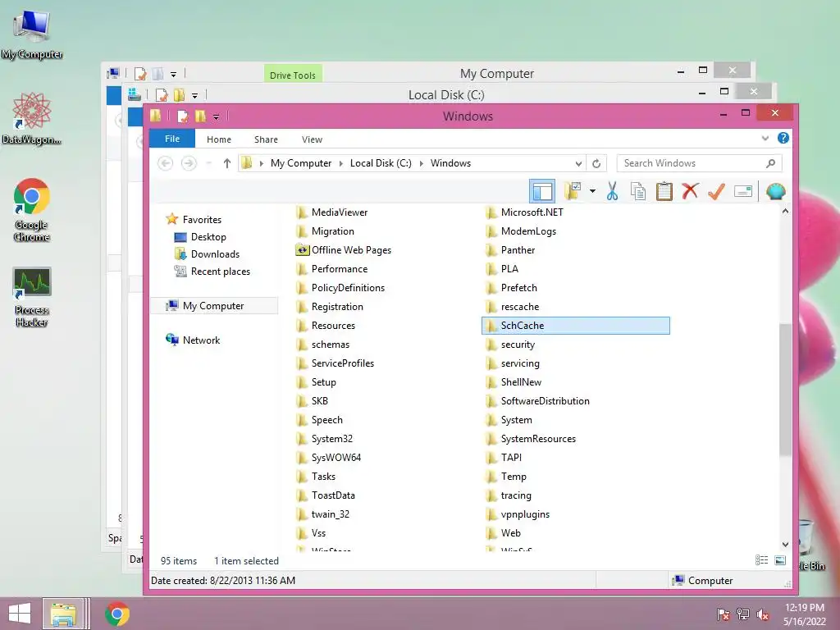840x630 pixels.
Task: Open Quick Access Toolbar dropdown in Windows window
Action: pos(216,116)
